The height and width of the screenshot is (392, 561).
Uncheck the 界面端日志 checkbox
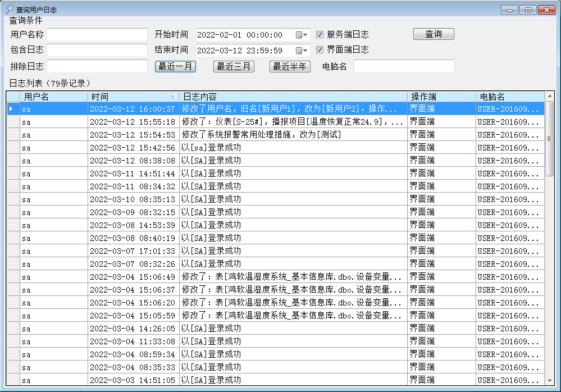(320, 50)
